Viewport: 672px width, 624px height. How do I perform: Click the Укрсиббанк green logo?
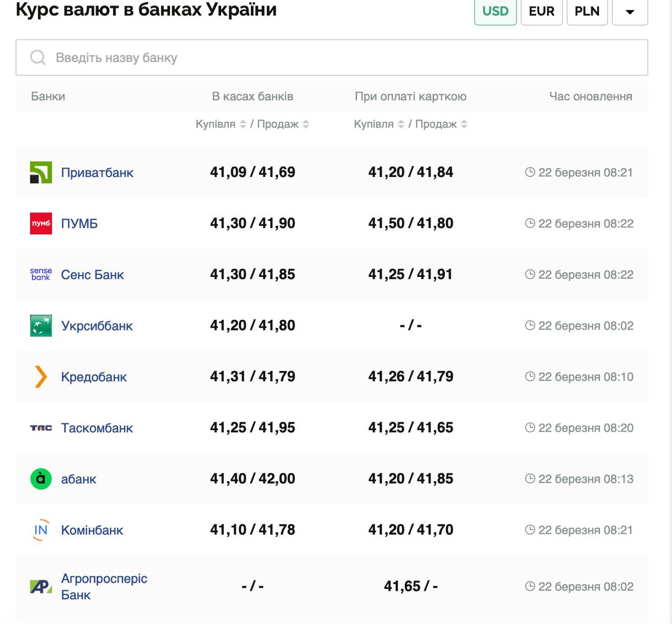[x=41, y=326]
